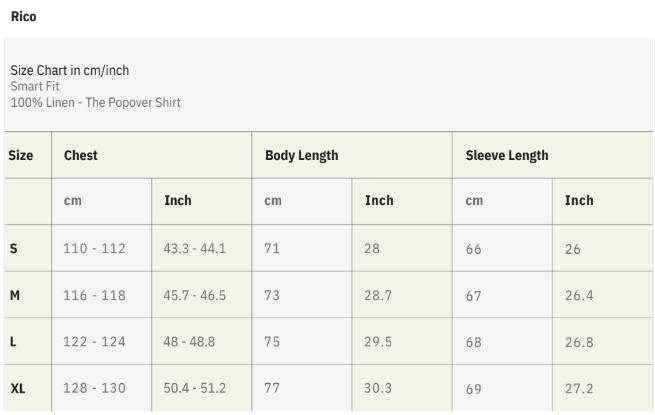655x415 pixels.
Task: Click the '128 - 130' chest cm cell
Action: point(94,388)
